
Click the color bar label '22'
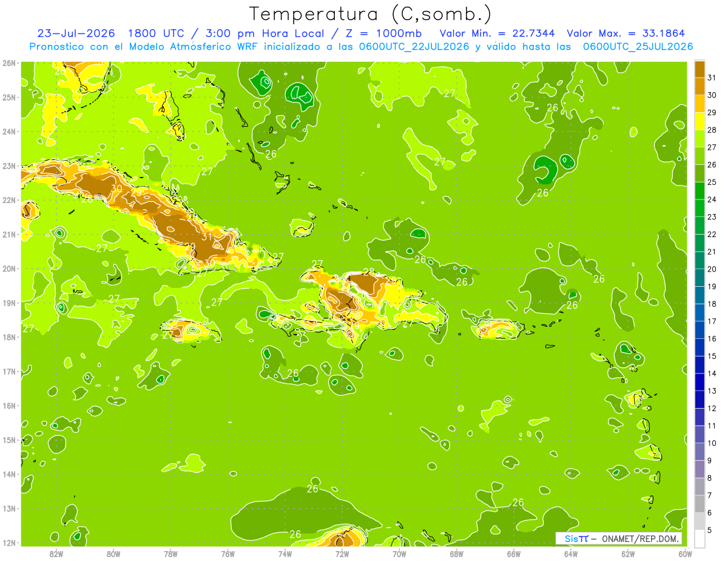coord(712,234)
